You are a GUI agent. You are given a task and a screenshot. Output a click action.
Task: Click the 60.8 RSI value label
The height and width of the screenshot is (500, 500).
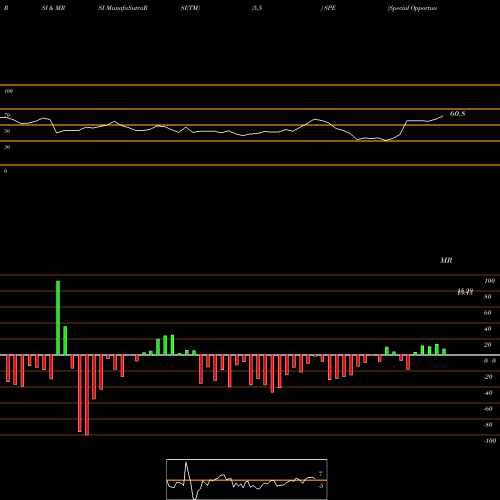point(457,114)
